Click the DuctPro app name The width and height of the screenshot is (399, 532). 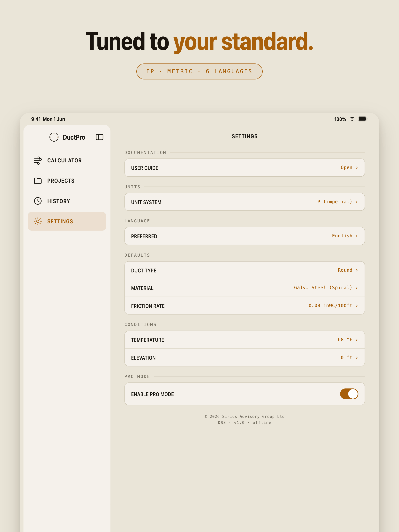click(74, 137)
